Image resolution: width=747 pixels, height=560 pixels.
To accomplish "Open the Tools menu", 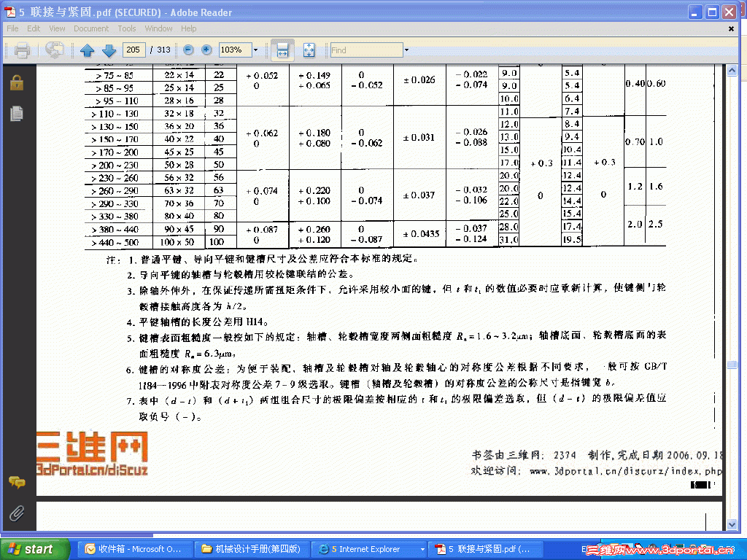I will tap(127, 28).
